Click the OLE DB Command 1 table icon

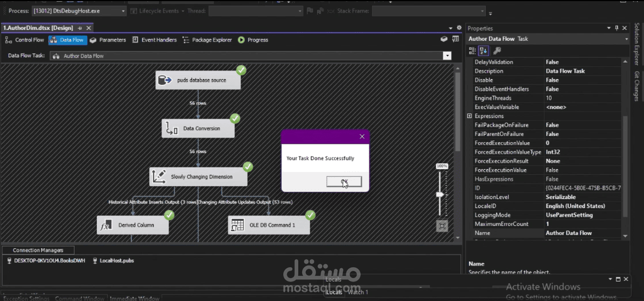point(237,225)
